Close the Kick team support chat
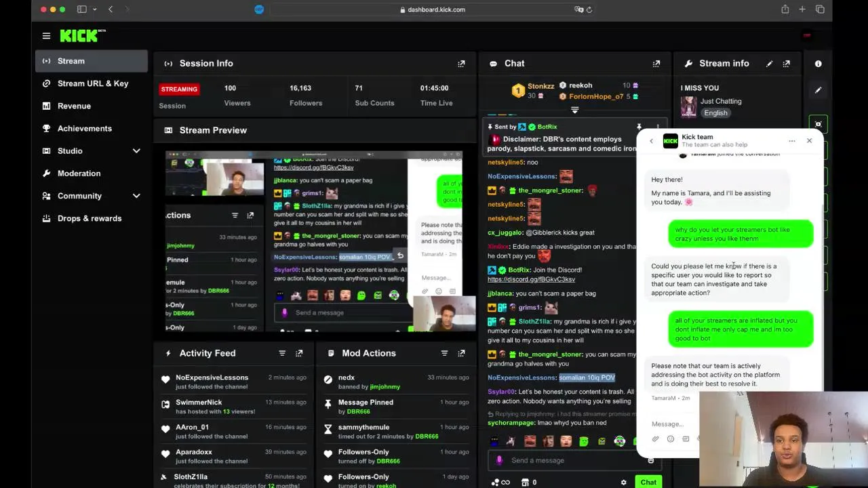The image size is (868, 488). click(809, 141)
